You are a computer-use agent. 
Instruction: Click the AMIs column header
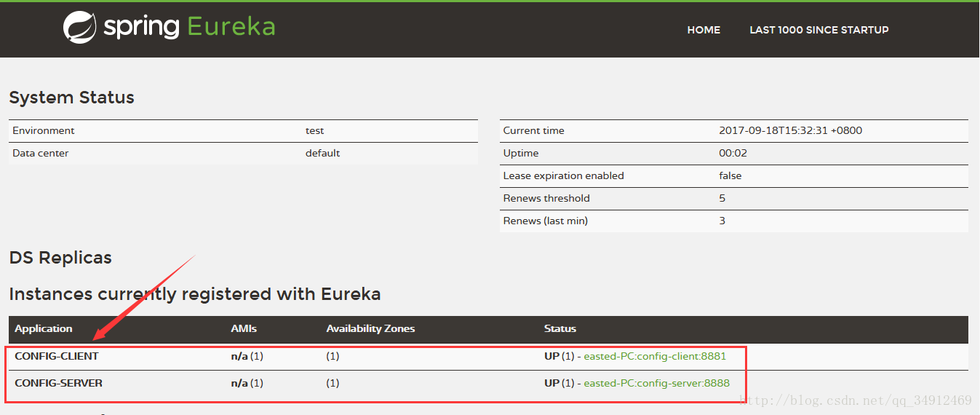[244, 328]
